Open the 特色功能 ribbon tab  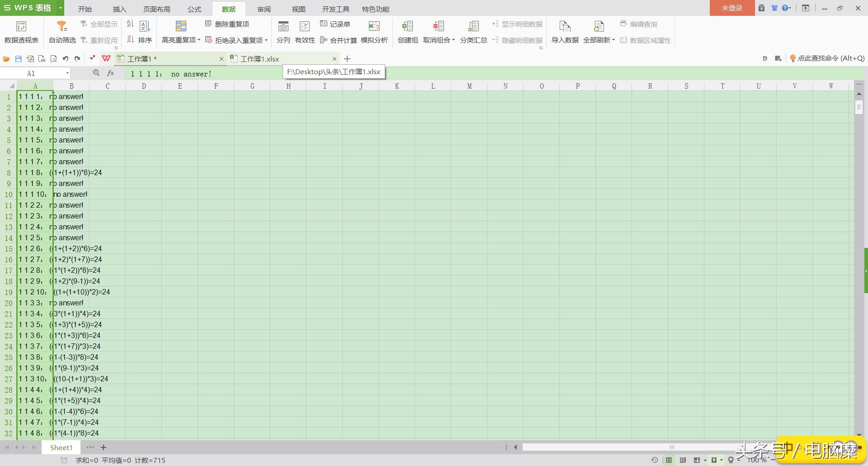[376, 9]
